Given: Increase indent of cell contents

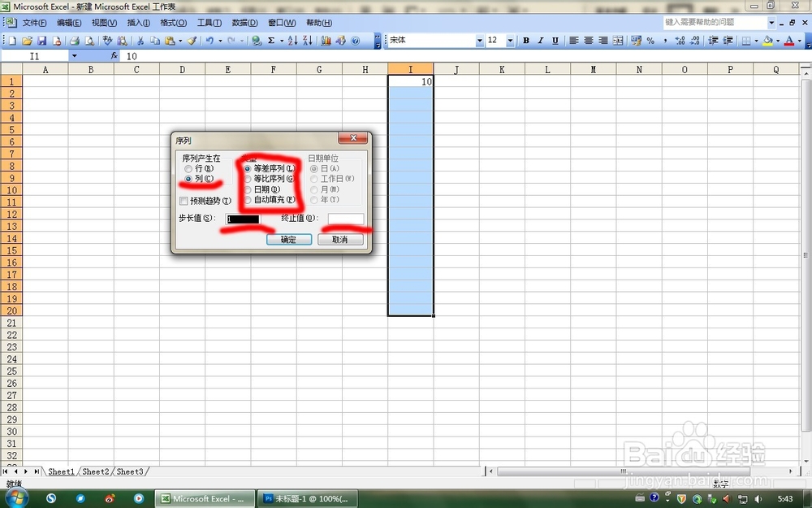Looking at the screenshot, I should (x=728, y=41).
